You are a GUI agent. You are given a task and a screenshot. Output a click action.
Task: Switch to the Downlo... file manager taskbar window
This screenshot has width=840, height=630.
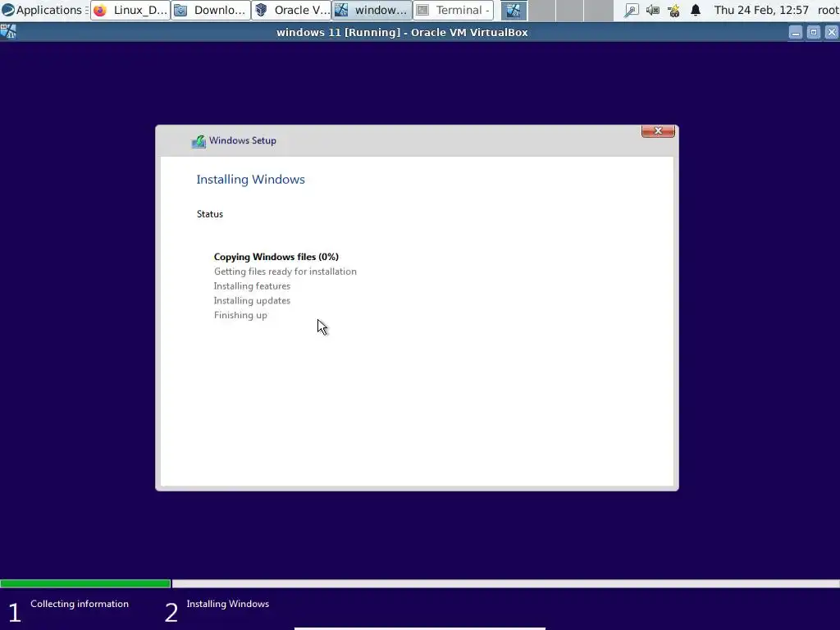(211, 10)
